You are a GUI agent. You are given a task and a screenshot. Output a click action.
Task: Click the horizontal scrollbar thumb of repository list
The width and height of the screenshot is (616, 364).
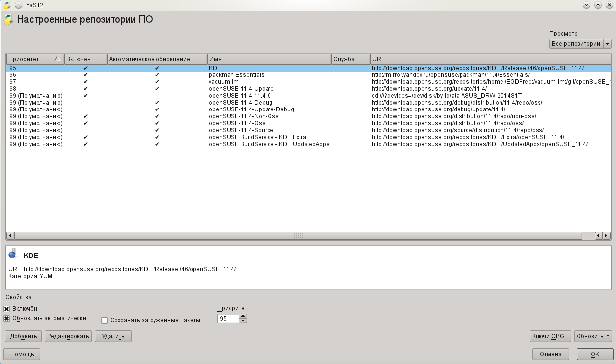[x=299, y=236]
